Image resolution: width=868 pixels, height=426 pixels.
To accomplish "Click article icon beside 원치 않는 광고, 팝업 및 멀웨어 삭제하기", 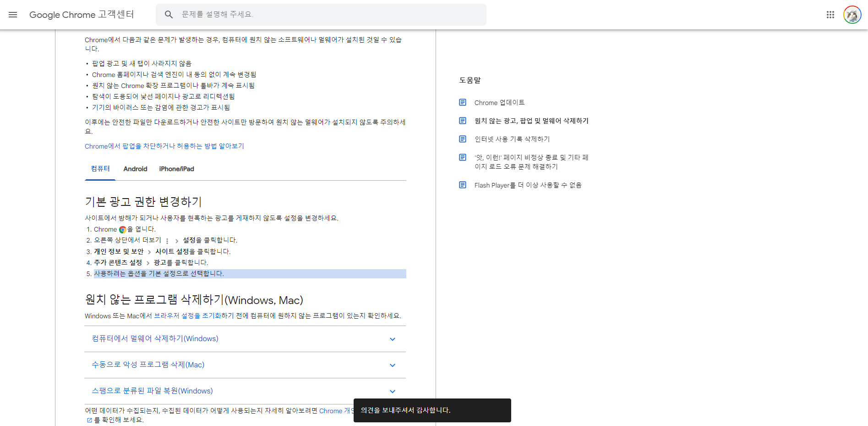I will tap(463, 121).
